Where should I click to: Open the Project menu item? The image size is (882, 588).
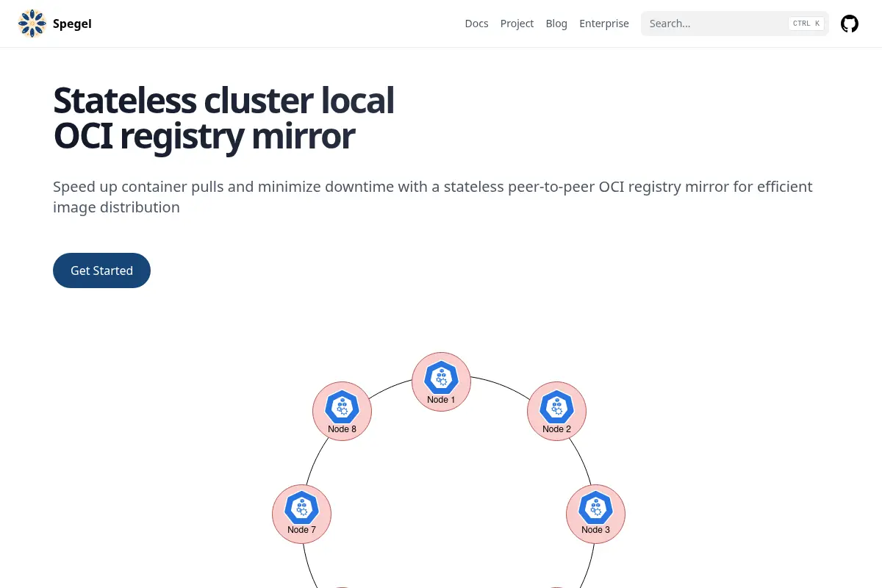[517, 24]
